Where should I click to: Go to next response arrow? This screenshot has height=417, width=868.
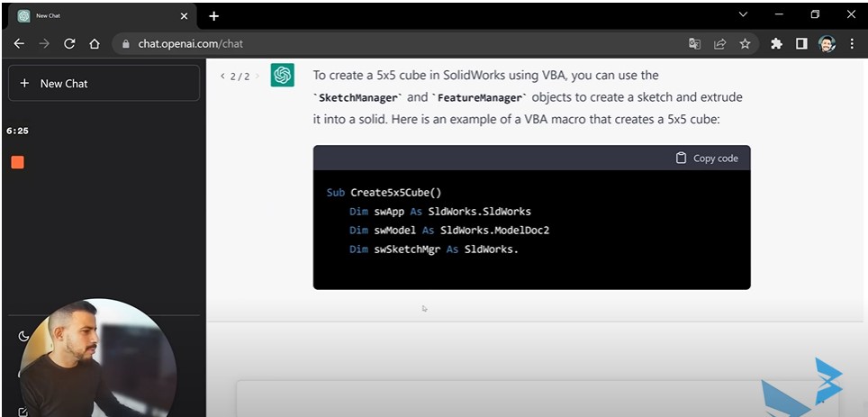click(x=258, y=76)
